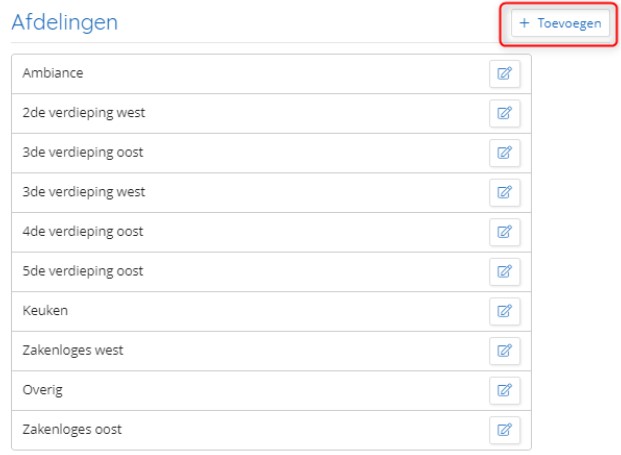This screenshot has height=455, width=621.
Task: Open the Keuken edit icon
Action: (x=505, y=311)
